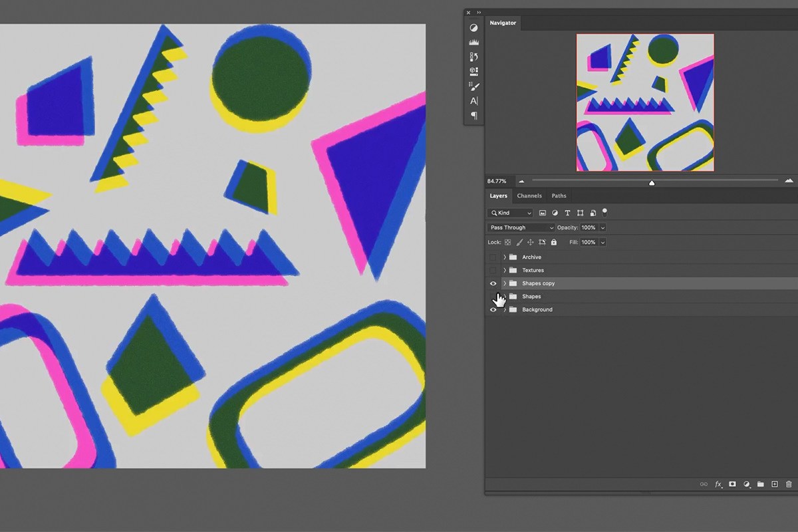This screenshot has height=532, width=798.
Task: Switch to the Paths tab
Action: (x=559, y=196)
